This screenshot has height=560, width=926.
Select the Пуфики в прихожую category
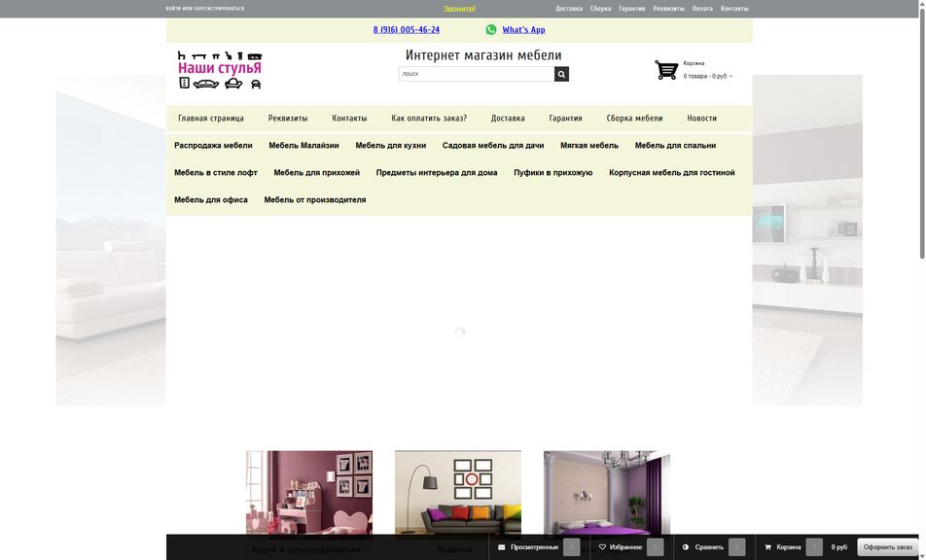[x=552, y=172]
